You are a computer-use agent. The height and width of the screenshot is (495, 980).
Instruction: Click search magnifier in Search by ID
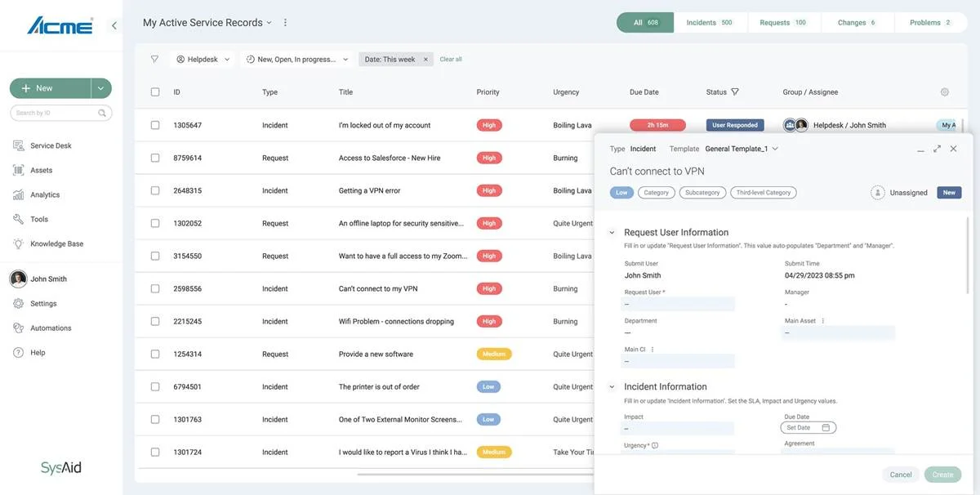coord(102,113)
